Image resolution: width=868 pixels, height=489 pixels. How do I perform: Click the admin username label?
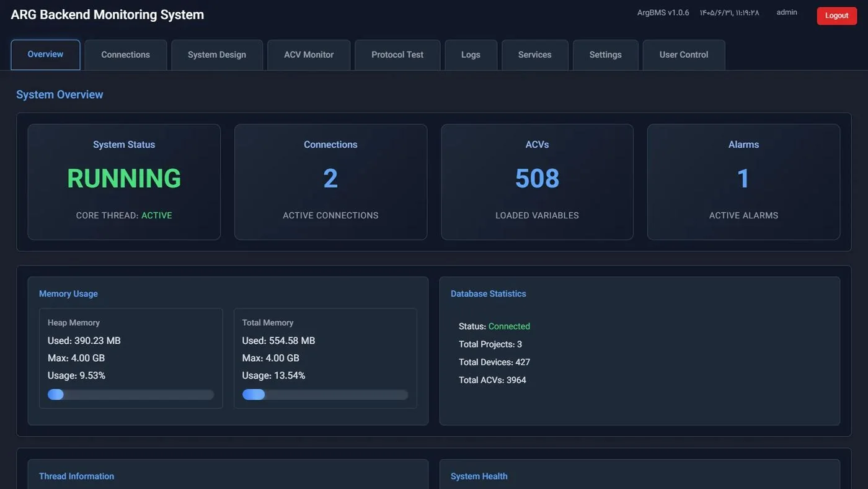[x=787, y=12]
